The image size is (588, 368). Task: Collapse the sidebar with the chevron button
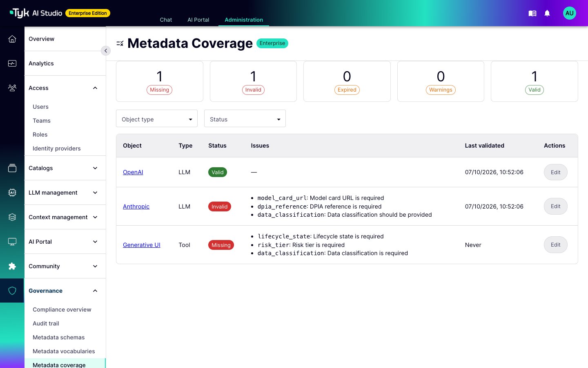(x=106, y=51)
